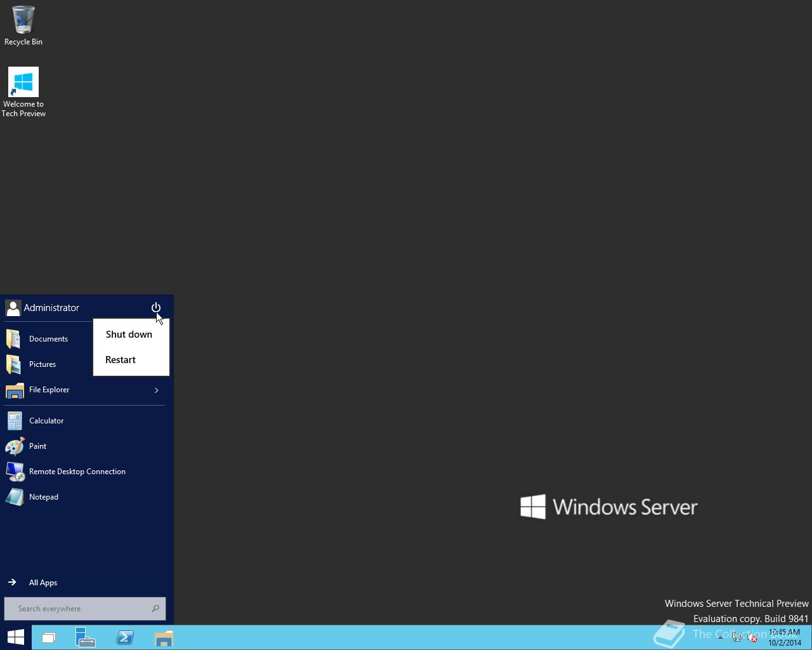
Task: Open the Pictures folder icon
Action: 14,364
